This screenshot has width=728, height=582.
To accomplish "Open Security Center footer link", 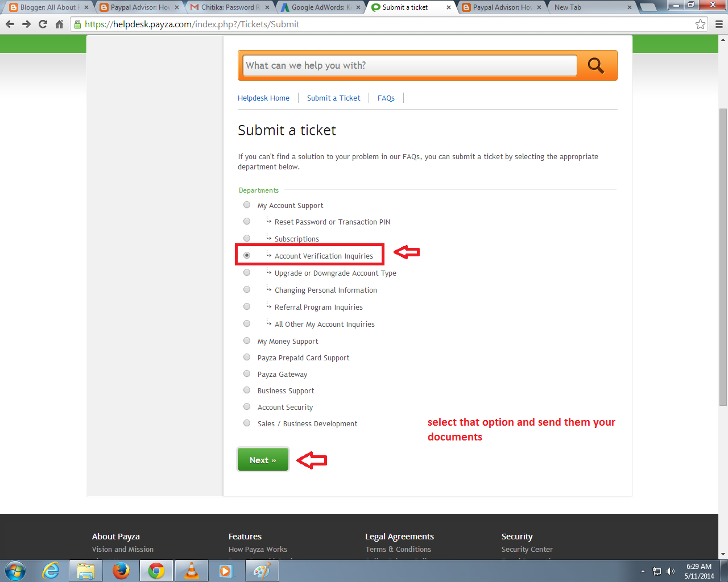I will (527, 549).
